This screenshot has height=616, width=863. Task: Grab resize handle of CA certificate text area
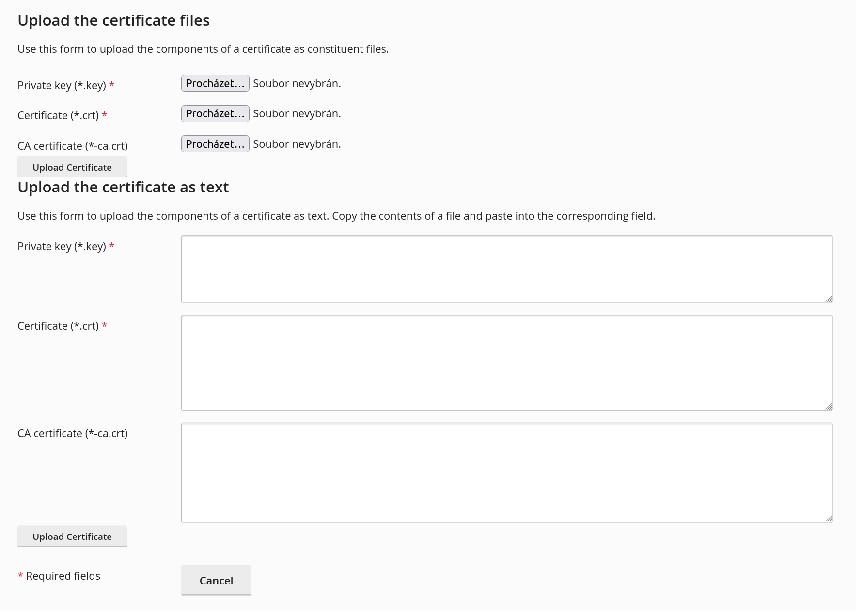tap(829, 519)
